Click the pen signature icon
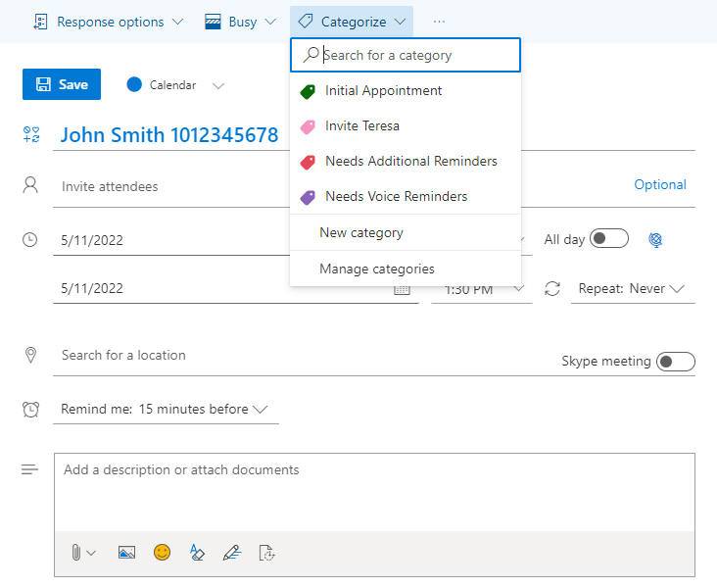 [231, 553]
